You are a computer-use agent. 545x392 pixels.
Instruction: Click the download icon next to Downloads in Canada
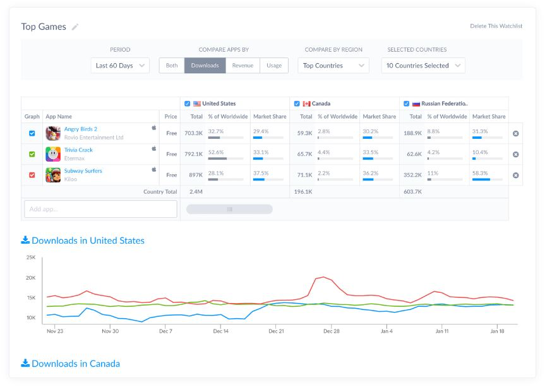point(25,363)
